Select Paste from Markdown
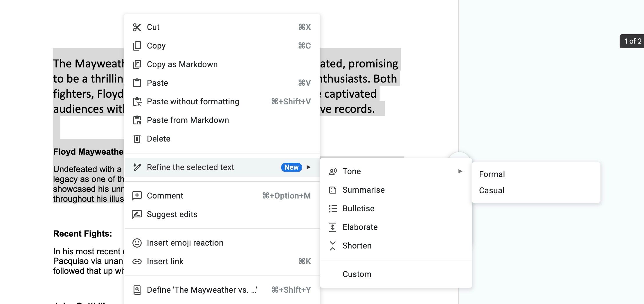The image size is (644, 304). tap(222, 120)
